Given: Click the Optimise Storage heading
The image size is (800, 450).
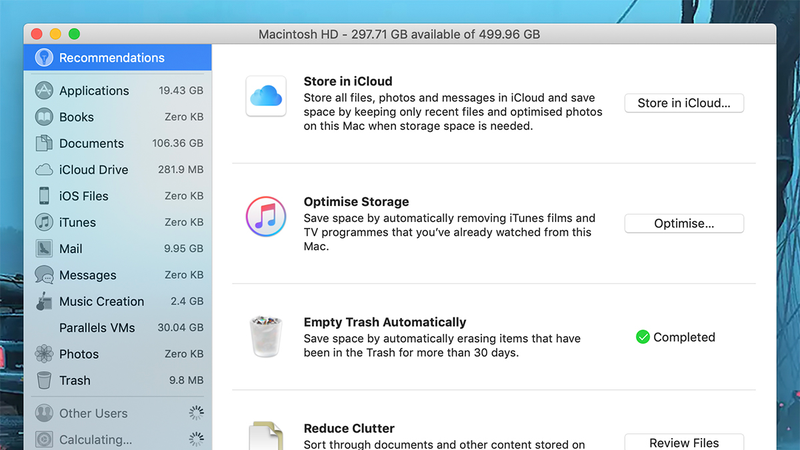Looking at the screenshot, I should (356, 202).
